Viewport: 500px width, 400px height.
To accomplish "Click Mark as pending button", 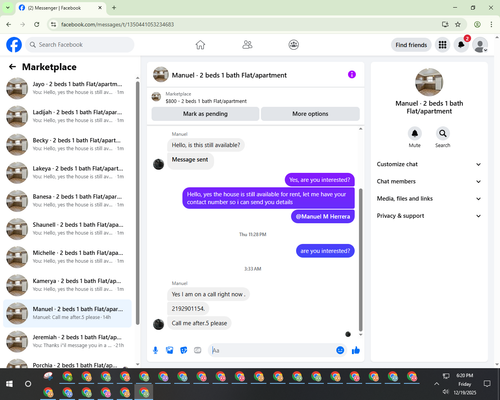I will point(205,114).
